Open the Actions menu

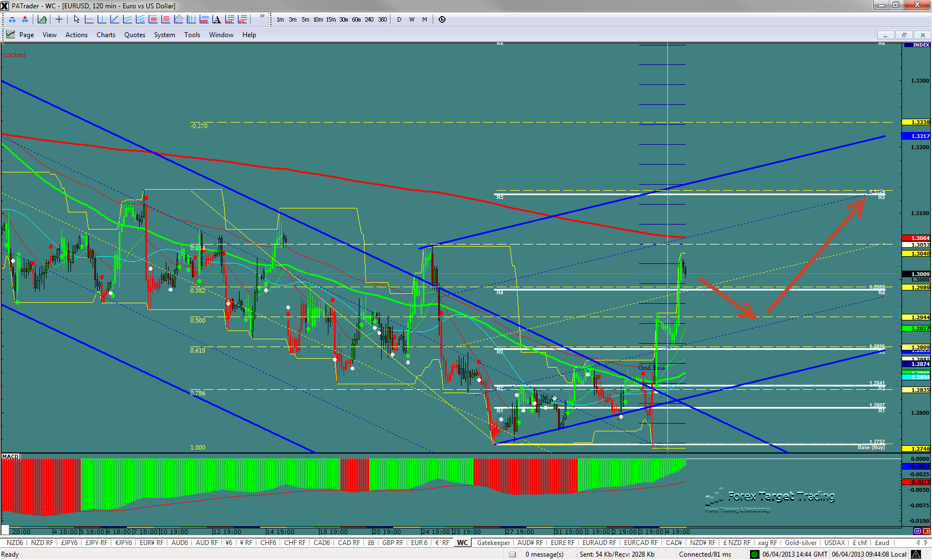[x=77, y=35]
